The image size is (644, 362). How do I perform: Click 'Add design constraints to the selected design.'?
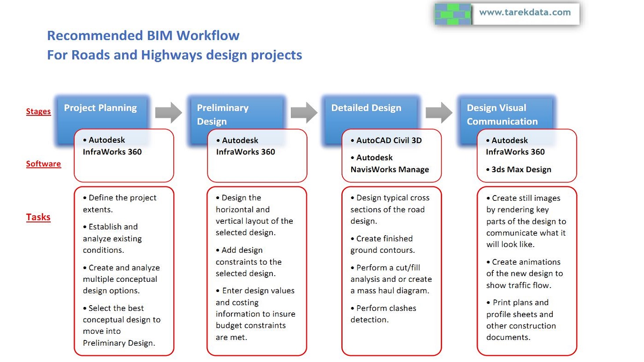(249, 262)
